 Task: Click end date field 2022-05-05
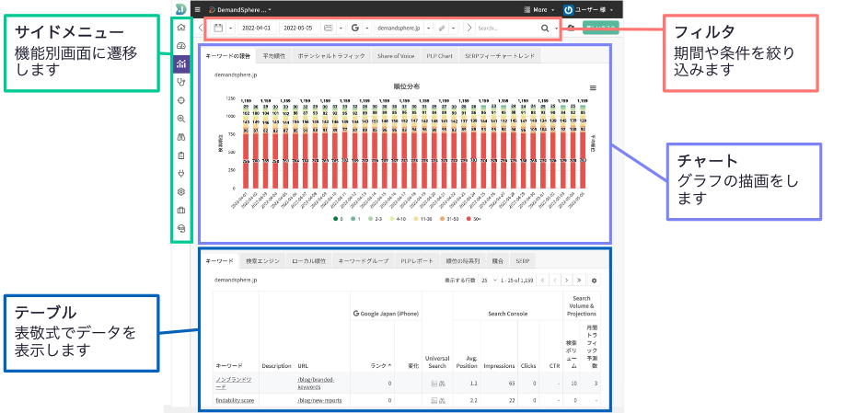(x=298, y=28)
